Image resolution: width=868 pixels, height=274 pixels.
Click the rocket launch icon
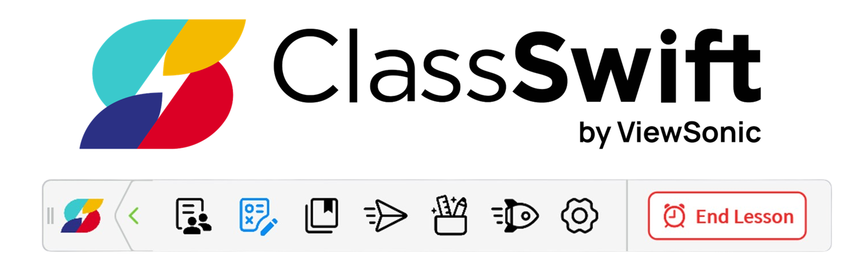(515, 216)
